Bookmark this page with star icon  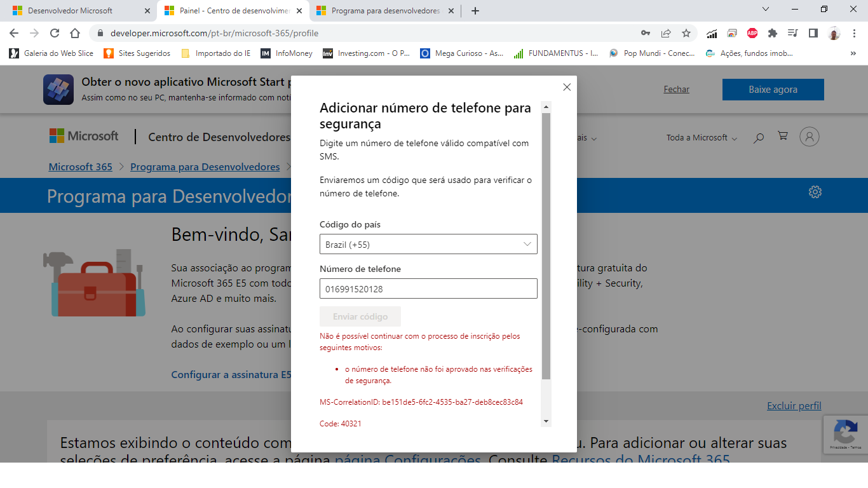686,33
